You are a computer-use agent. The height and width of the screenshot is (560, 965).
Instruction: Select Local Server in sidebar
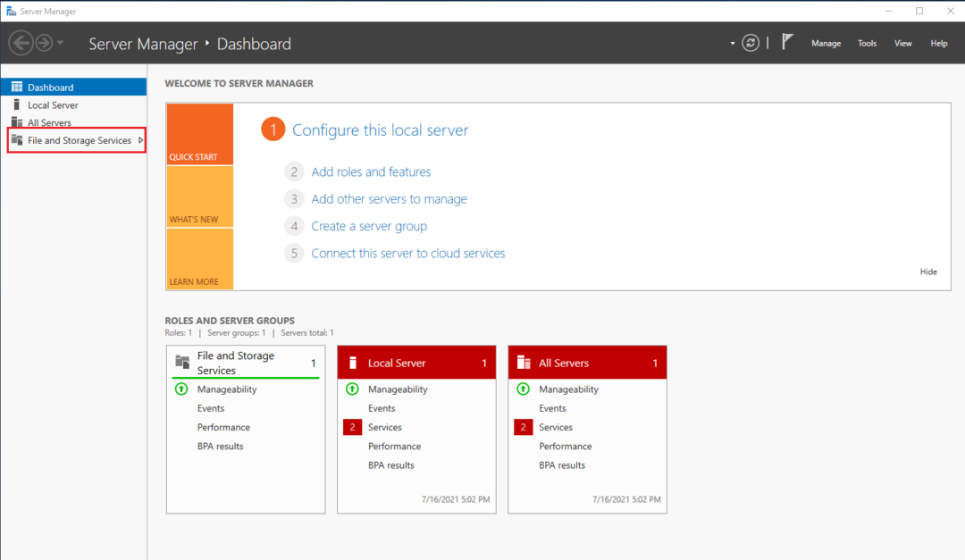click(x=53, y=105)
